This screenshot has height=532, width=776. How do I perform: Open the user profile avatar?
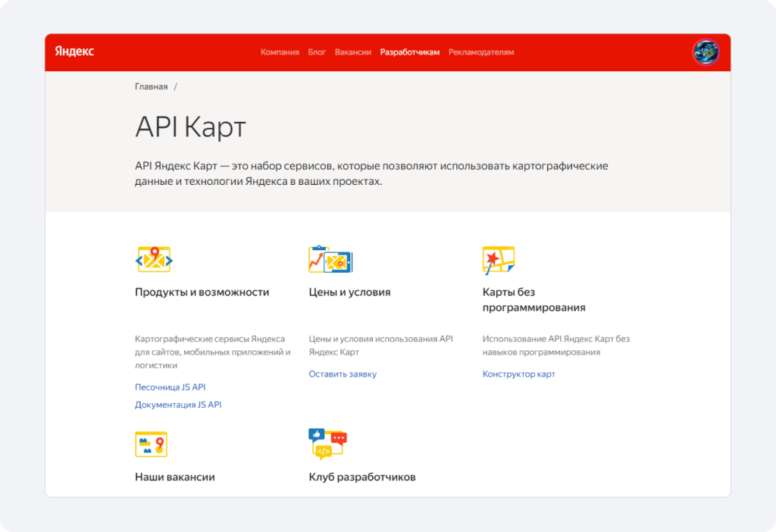tap(706, 52)
